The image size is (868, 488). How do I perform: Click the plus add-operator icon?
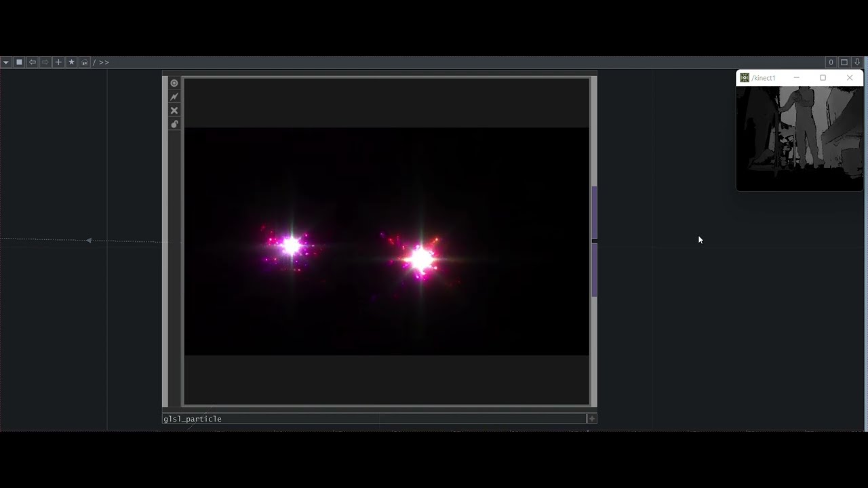[x=58, y=62]
